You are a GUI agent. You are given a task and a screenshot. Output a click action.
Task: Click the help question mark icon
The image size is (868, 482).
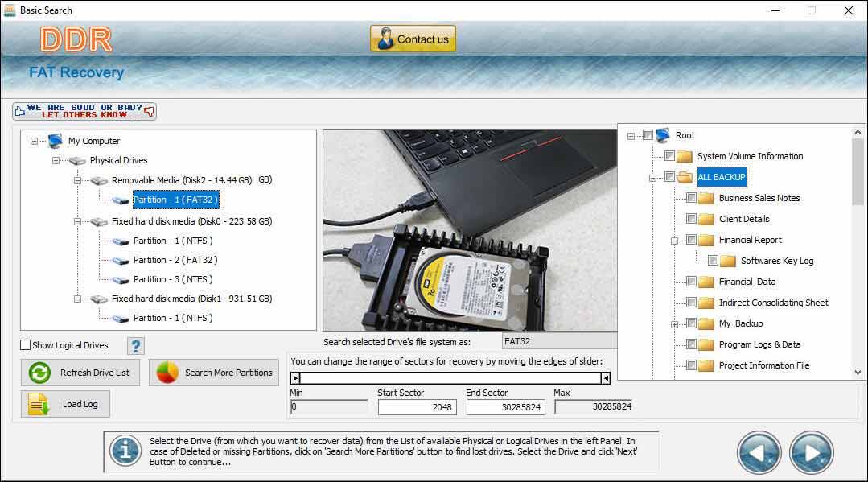pyautogui.click(x=135, y=345)
